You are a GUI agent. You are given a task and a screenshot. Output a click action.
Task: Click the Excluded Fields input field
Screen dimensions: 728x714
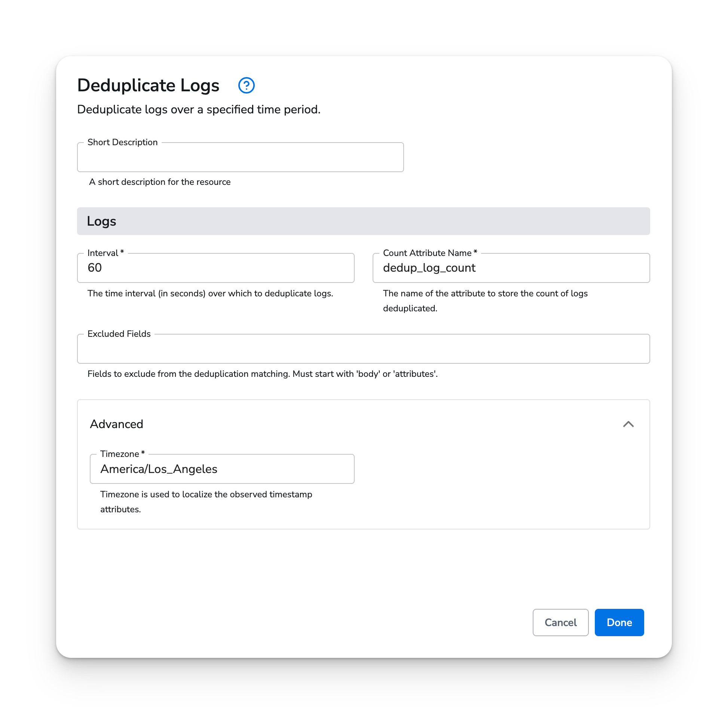point(364,348)
